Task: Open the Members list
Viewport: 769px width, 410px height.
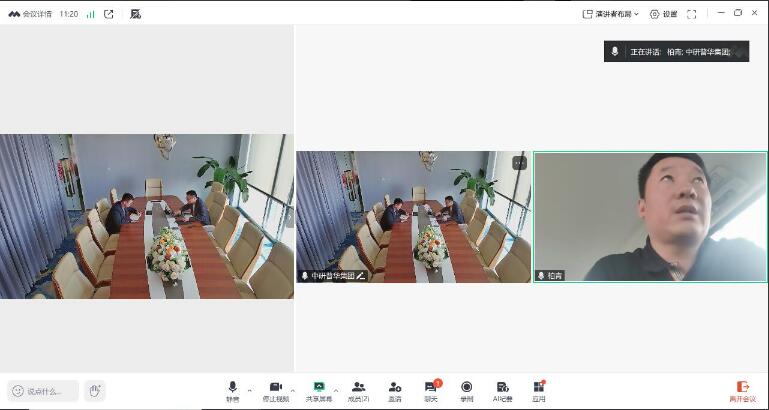Action: coord(358,388)
